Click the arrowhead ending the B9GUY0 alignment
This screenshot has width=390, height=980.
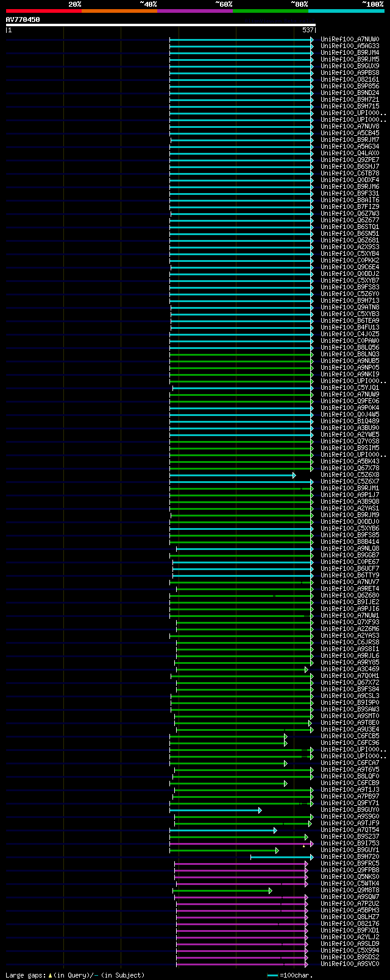[260, 810]
